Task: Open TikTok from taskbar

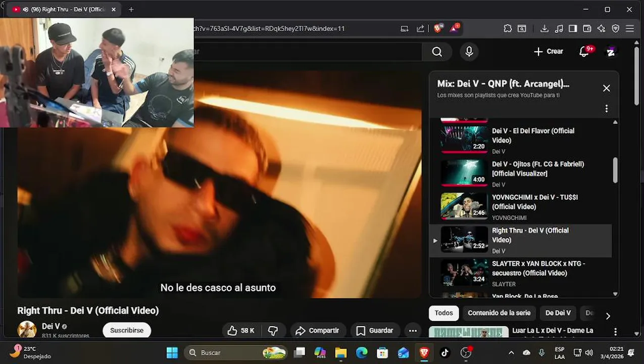Action: 444,352
